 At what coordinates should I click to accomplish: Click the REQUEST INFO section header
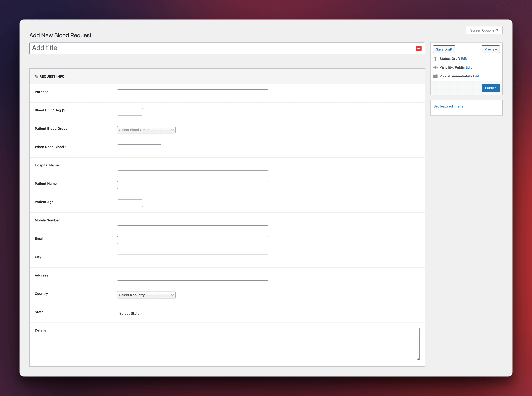click(227, 76)
